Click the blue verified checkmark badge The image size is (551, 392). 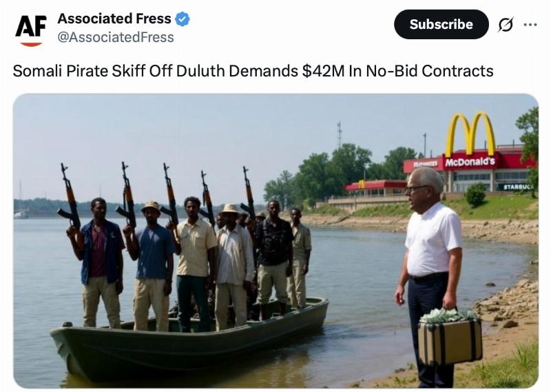click(x=183, y=19)
